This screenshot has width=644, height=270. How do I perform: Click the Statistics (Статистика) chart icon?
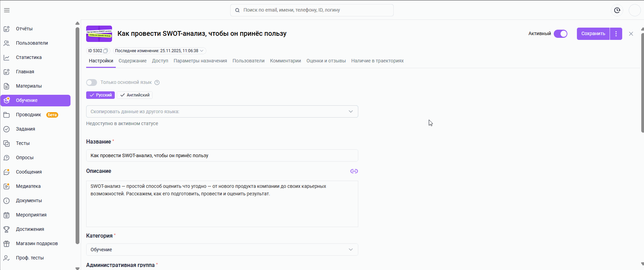[x=6, y=58]
